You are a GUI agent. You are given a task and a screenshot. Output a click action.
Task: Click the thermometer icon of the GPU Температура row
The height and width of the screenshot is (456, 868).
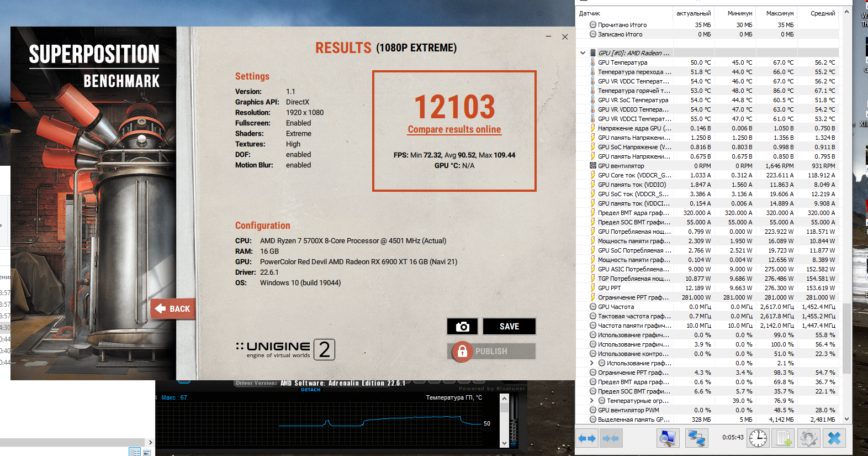(x=593, y=62)
